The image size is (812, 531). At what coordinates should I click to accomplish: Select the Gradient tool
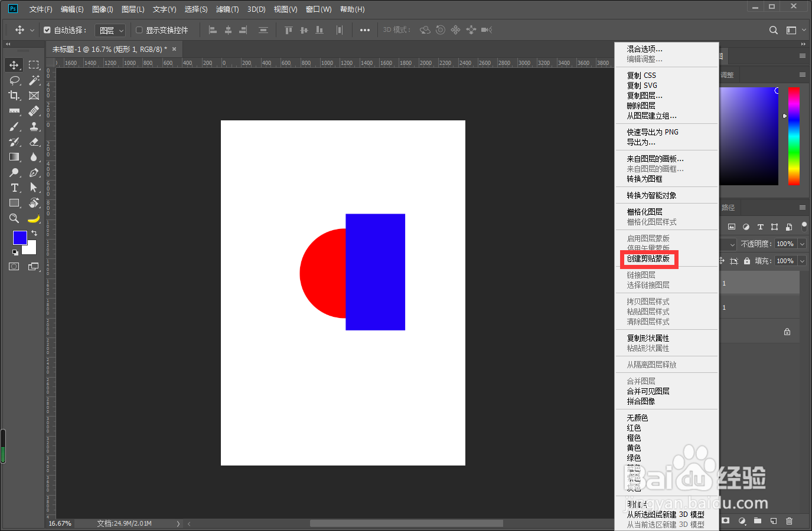(x=14, y=157)
